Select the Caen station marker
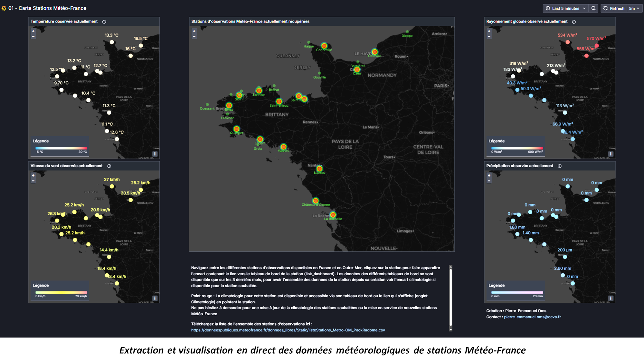Screen dimensions: 644x363 [357, 70]
